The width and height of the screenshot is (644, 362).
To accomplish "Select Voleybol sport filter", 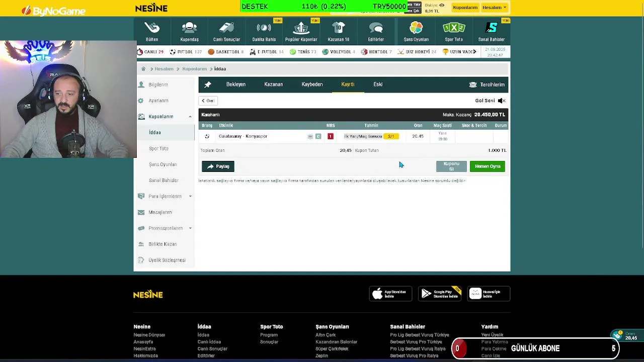I will click(x=339, y=52).
